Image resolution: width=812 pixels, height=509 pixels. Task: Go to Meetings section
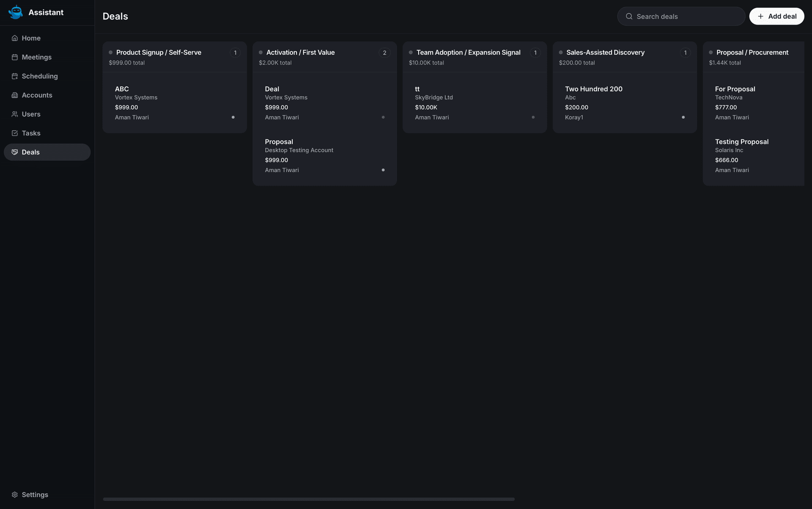(47, 57)
